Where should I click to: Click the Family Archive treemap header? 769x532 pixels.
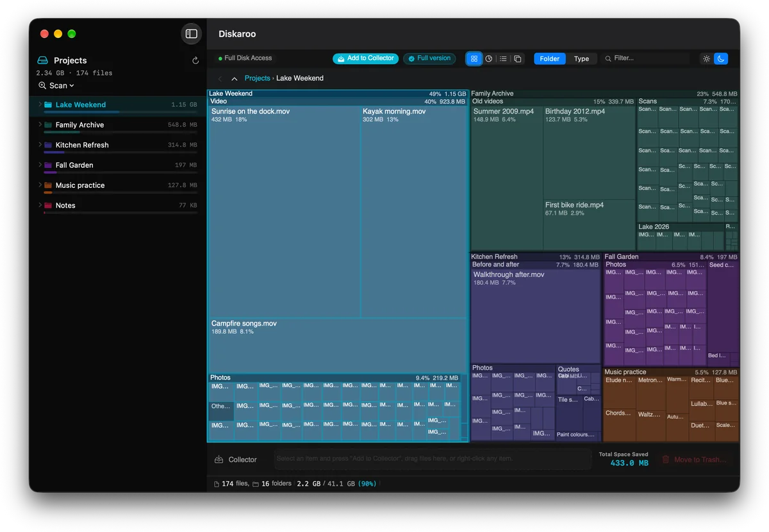coord(604,94)
